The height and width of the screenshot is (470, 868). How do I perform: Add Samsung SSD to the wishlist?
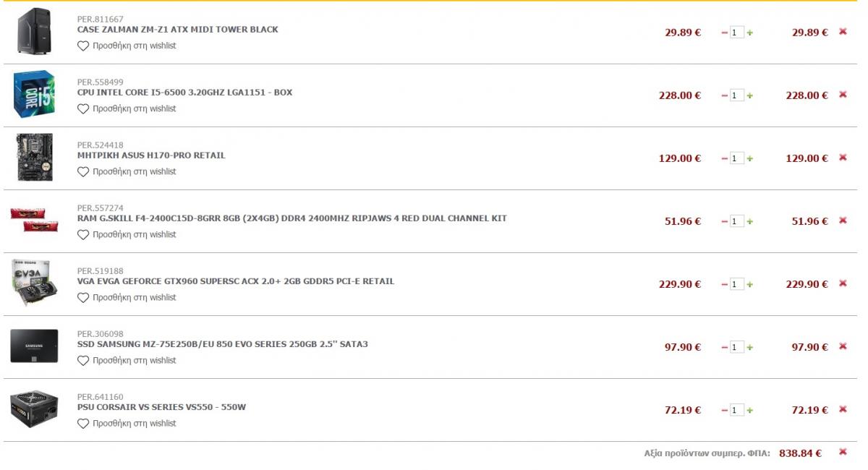[x=127, y=360]
